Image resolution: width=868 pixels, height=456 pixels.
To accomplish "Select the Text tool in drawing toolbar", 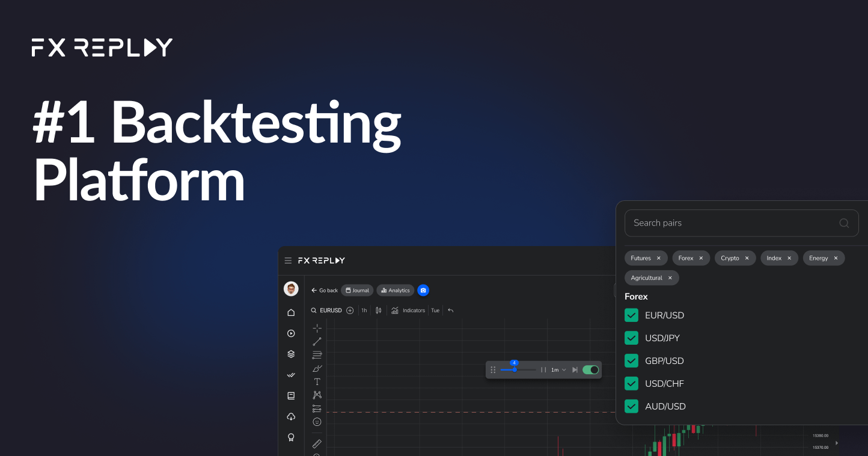I will (x=317, y=381).
